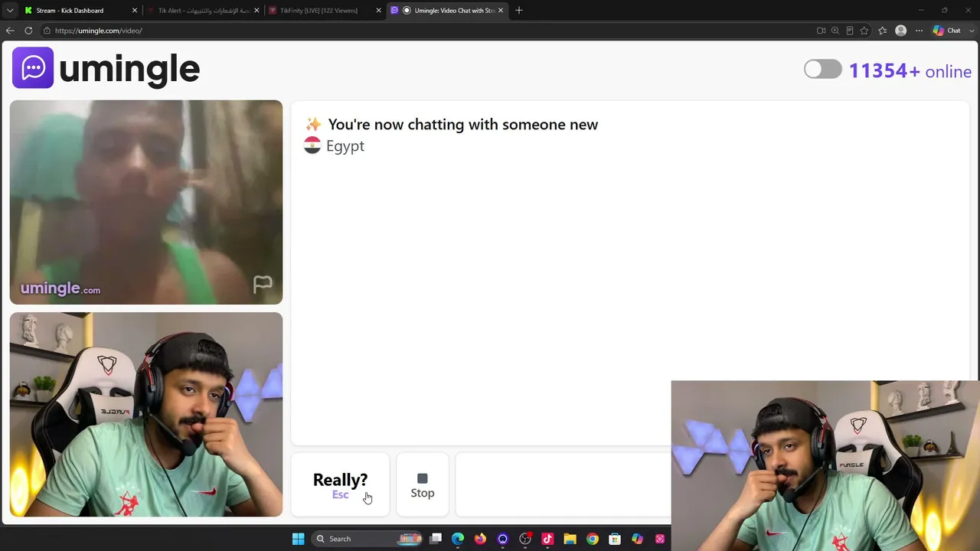Click "You're now chatting with someone new" message
This screenshot has width=980, height=551.
click(462, 125)
